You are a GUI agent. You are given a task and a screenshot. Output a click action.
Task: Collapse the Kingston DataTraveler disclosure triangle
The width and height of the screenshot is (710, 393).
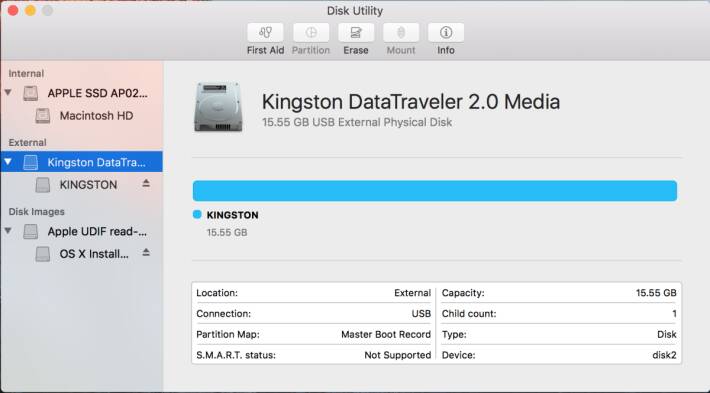[x=8, y=161]
